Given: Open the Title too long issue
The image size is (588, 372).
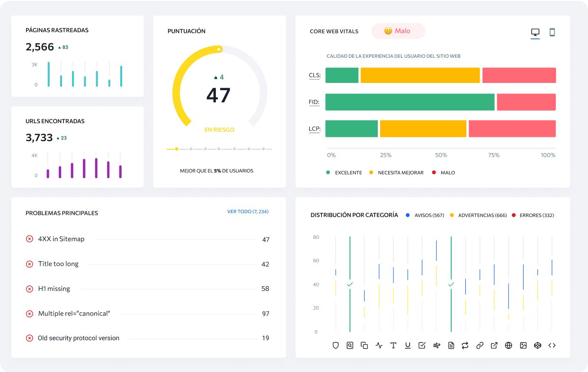Looking at the screenshot, I should 58,264.
